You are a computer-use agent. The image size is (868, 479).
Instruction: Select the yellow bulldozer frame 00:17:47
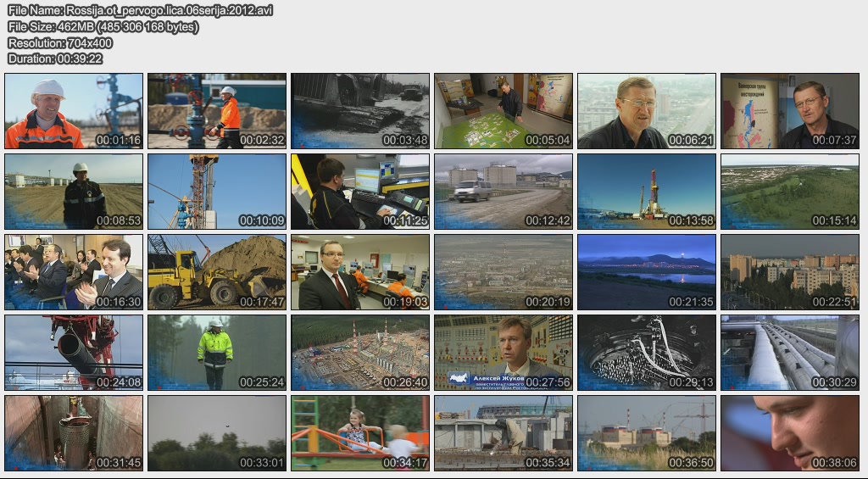coord(217,272)
